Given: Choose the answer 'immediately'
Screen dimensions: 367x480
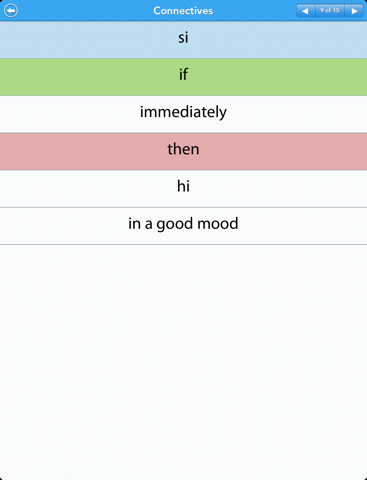Looking at the screenshot, I should [183, 114].
